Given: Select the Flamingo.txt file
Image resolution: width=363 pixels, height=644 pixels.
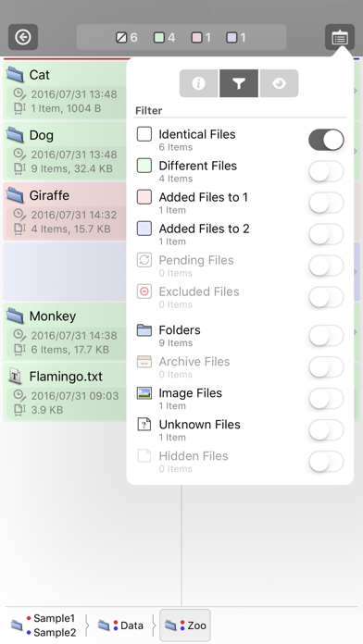Looking at the screenshot, I should pyautogui.click(x=66, y=392).
